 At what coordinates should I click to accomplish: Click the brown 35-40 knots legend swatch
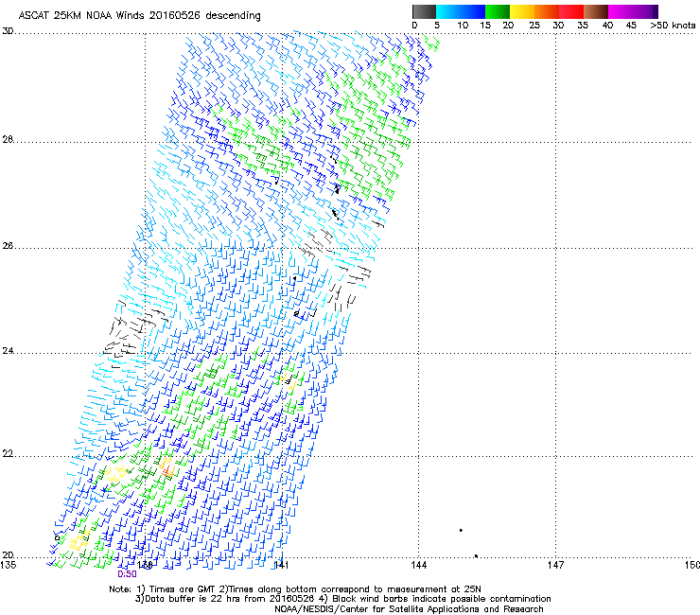point(596,11)
